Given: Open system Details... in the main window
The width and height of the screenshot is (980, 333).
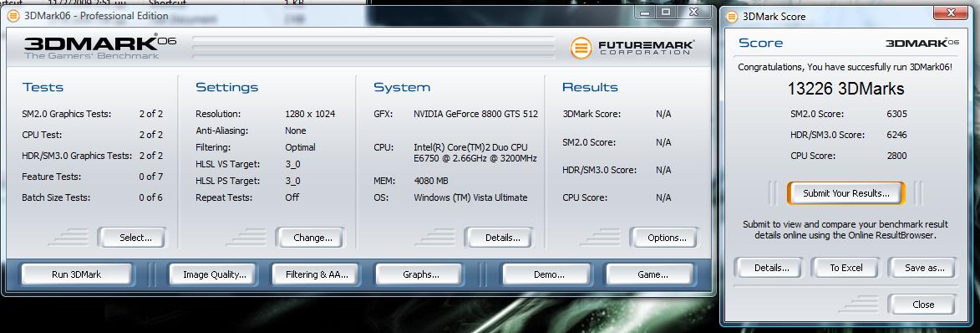Looking at the screenshot, I should point(499,238).
